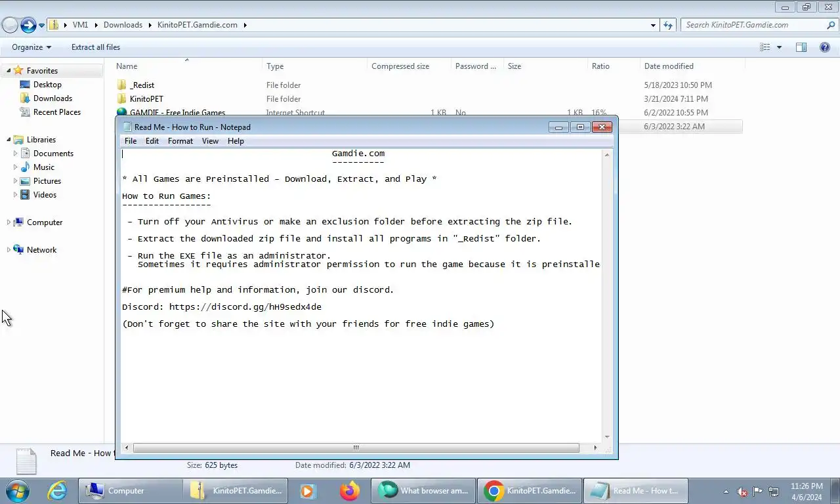Expand the Videos library
The width and height of the screenshot is (840, 504).
tap(16, 195)
